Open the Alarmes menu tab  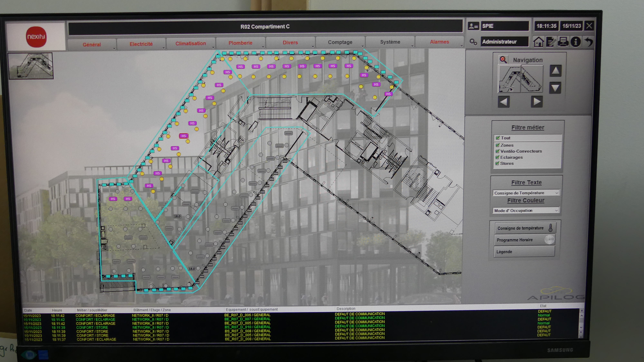(439, 42)
